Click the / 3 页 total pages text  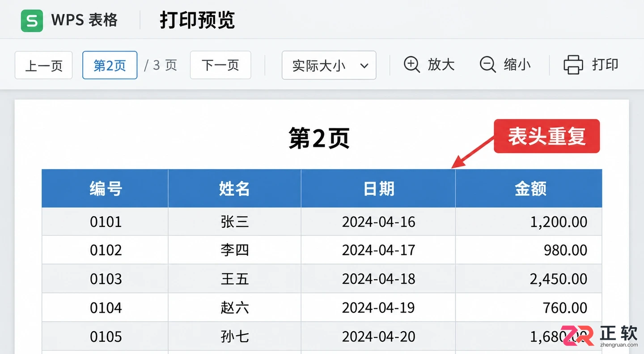pyautogui.click(x=161, y=65)
